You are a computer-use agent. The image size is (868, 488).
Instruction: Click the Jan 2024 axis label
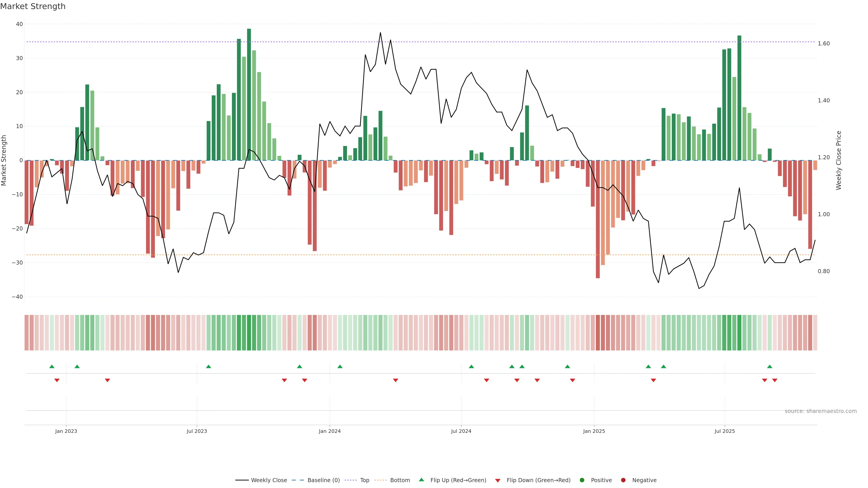click(330, 431)
